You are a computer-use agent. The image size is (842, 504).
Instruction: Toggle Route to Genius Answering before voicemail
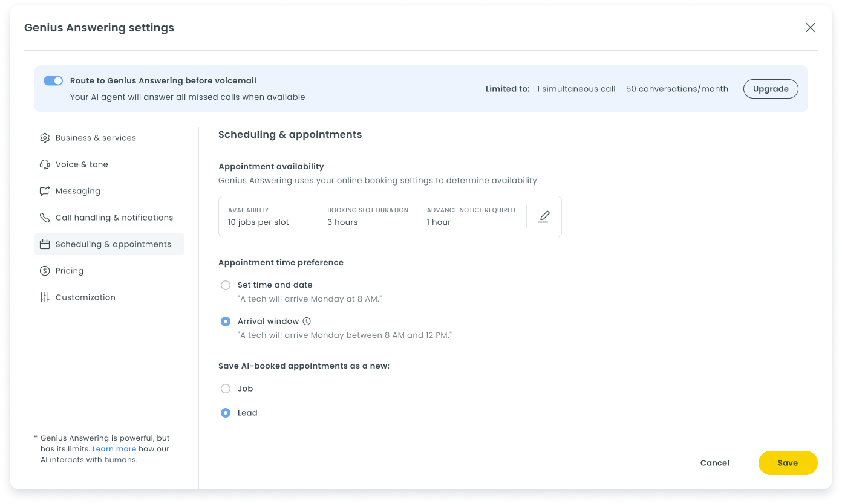tap(53, 80)
